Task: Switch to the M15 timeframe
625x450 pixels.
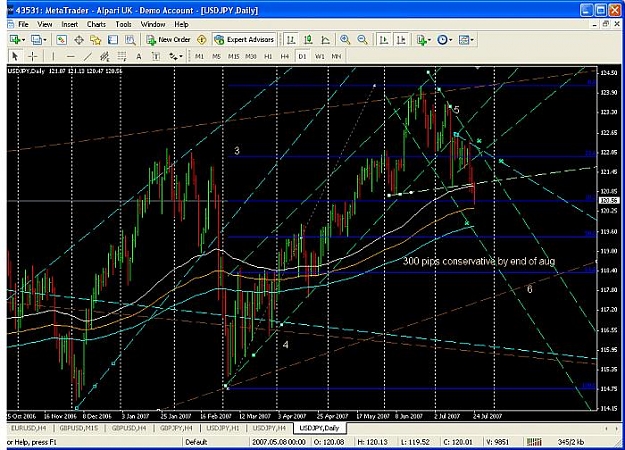Action: pos(233,56)
